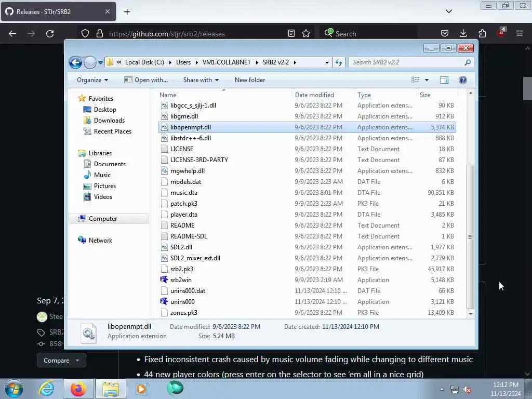Expand the SRB2 v2.2 breadcrumb arrow

[295, 62]
